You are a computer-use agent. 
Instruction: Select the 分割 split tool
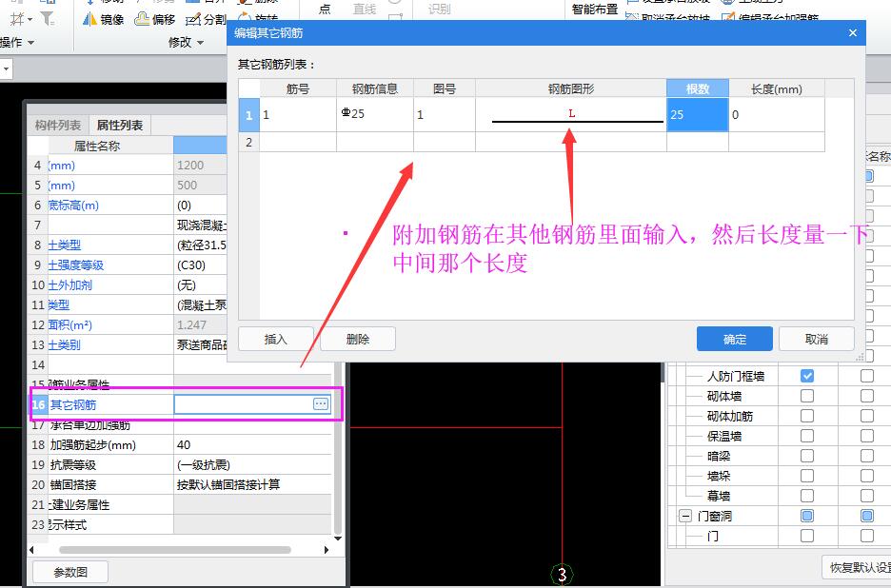pos(206,20)
